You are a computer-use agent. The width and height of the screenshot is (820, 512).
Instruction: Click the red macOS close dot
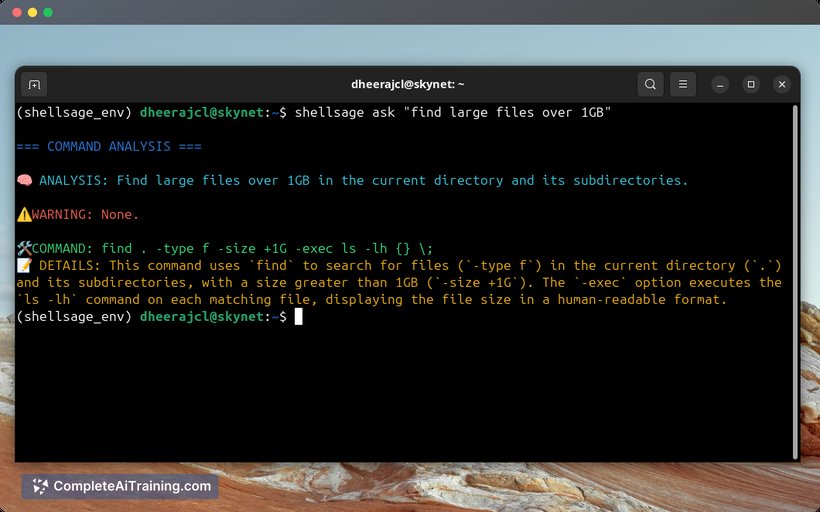(x=17, y=12)
